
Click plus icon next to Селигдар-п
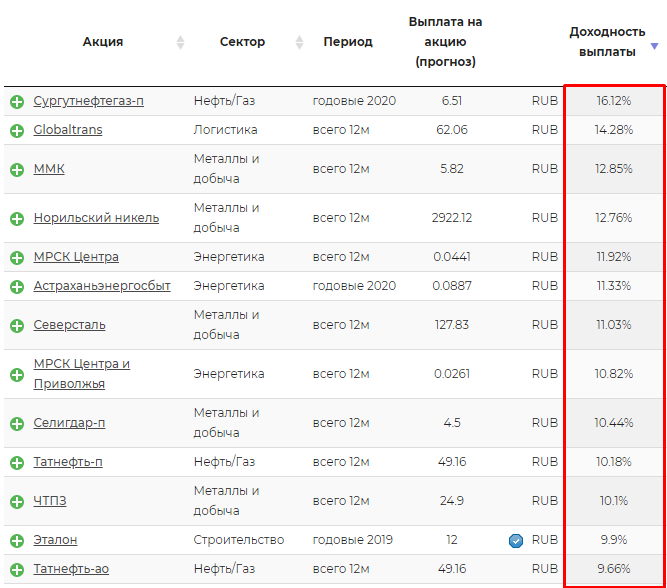[17, 424]
